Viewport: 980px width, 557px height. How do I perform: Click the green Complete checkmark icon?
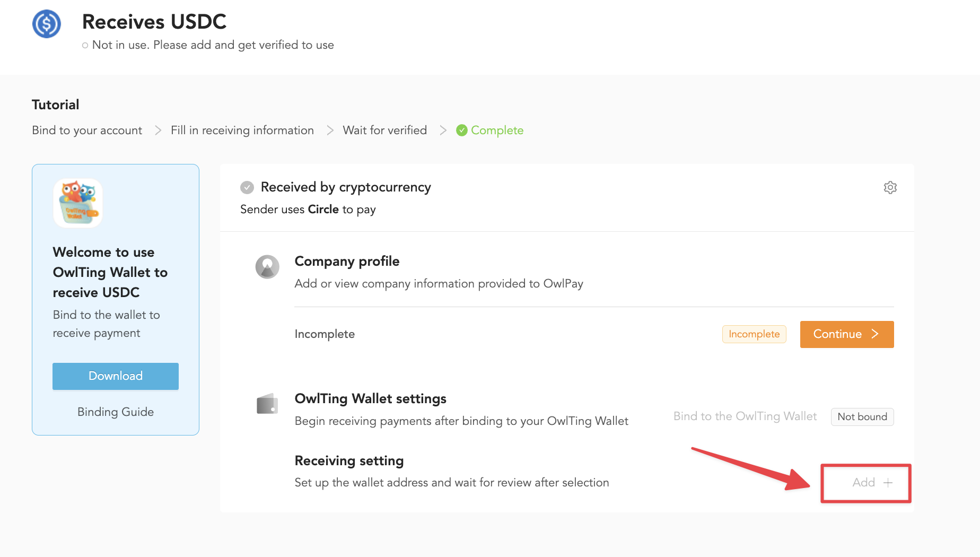462,130
